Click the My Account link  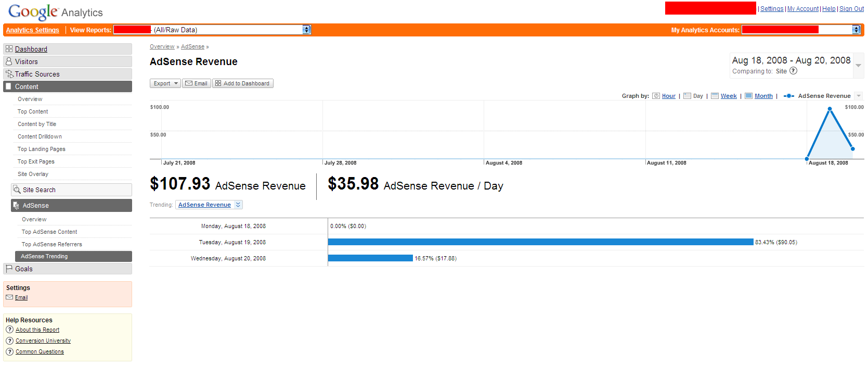pos(803,9)
